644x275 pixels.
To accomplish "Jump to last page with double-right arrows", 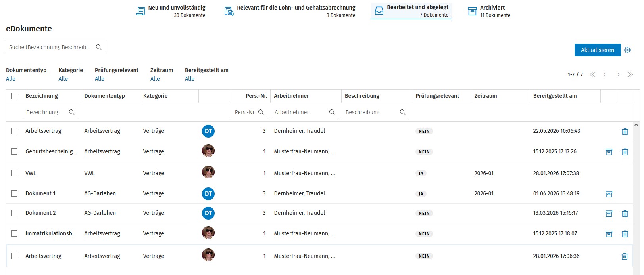I will (631, 74).
